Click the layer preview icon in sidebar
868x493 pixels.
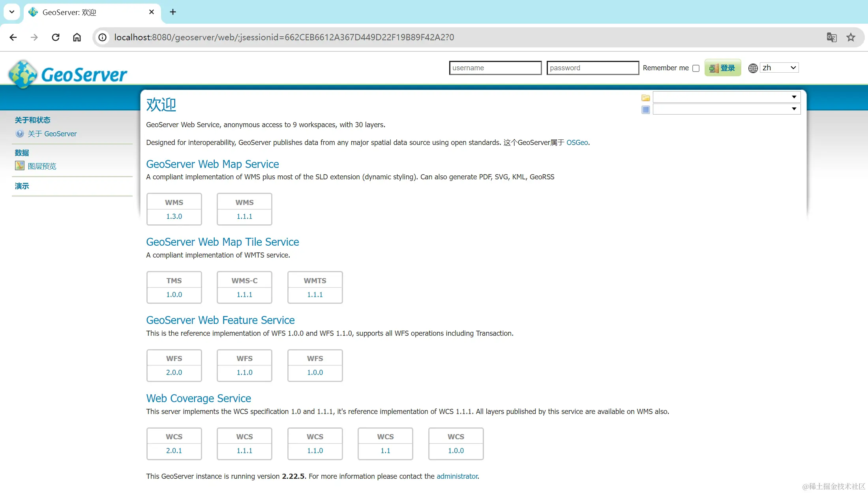point(20,166)
